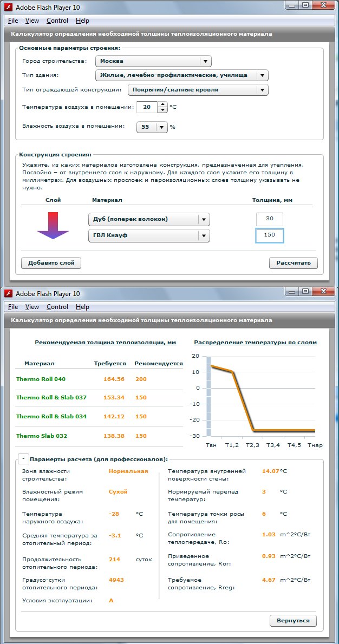Click the thickness field showing 30
This screenshot has width=339, height=644.
[x=270, y=219]
